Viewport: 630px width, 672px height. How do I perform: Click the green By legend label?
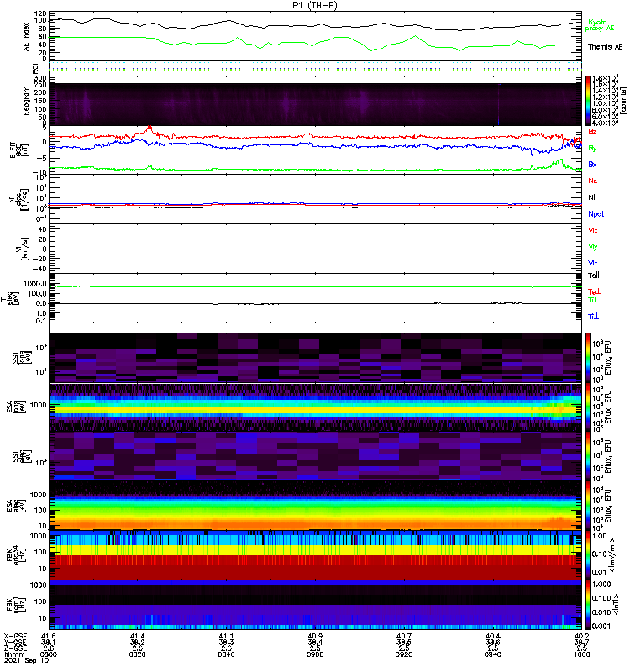click(592, 149)
